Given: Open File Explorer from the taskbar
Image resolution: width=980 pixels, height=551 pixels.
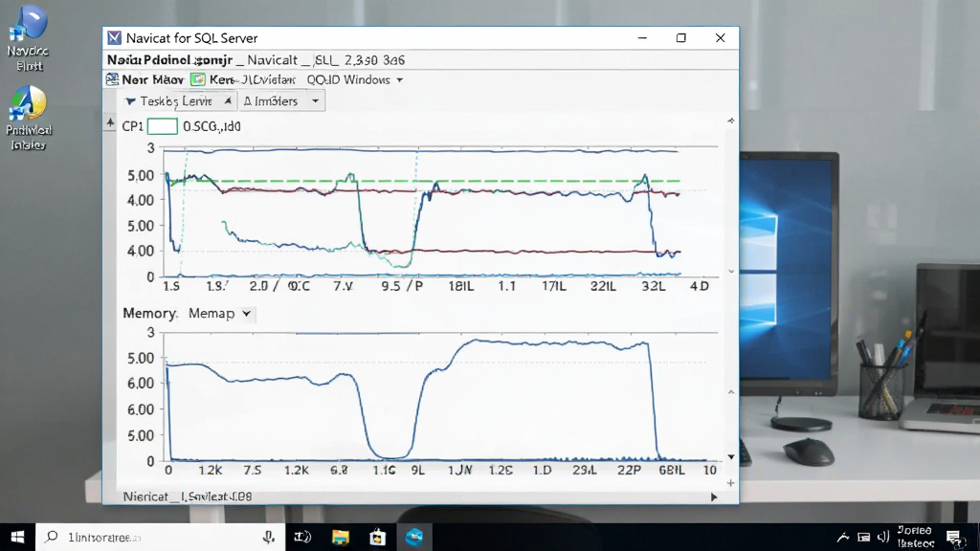Looking at the screenshot, I should click(340, 538).
